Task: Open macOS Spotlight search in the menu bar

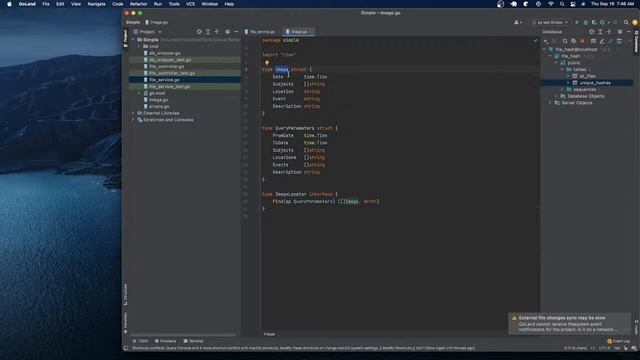Action: (x=562, y=4)
